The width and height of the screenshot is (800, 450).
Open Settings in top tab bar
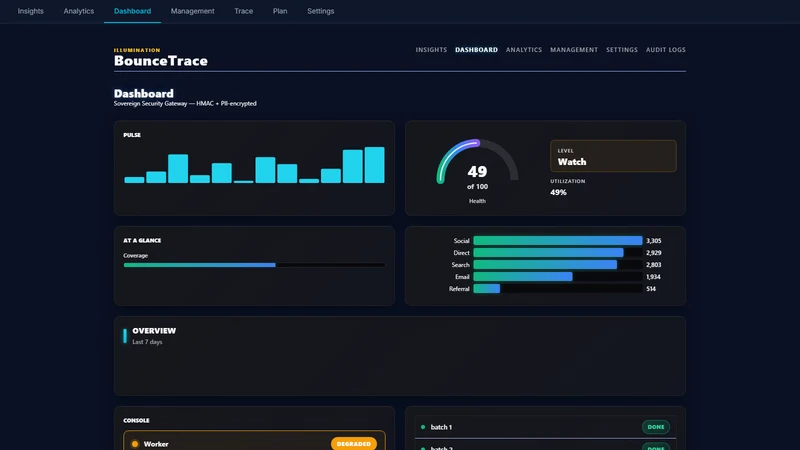(320, 11)
